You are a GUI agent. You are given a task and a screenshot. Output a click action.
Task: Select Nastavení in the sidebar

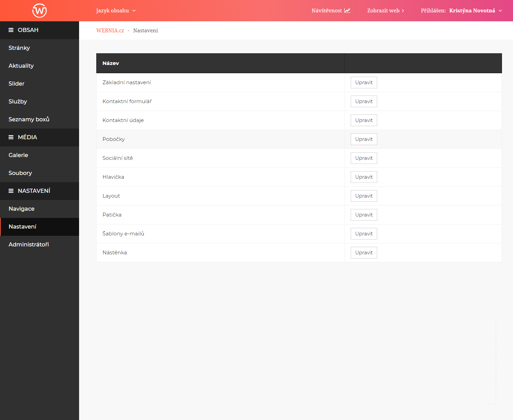click(x=40, y=227)
